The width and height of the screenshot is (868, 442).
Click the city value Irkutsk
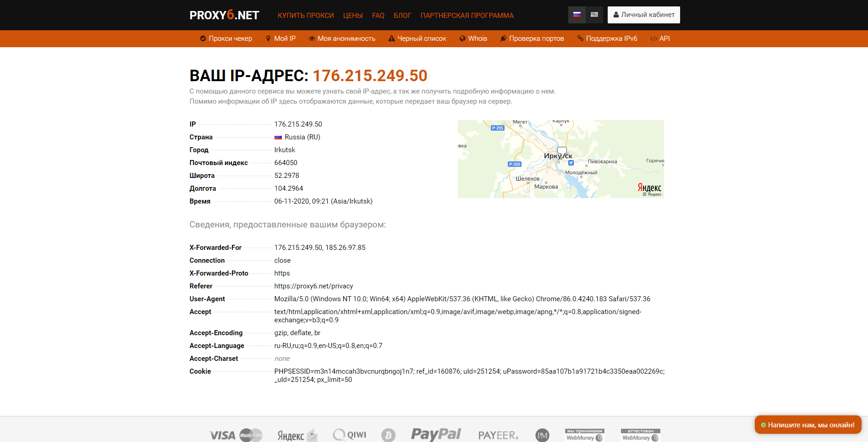tap(285, 150)
